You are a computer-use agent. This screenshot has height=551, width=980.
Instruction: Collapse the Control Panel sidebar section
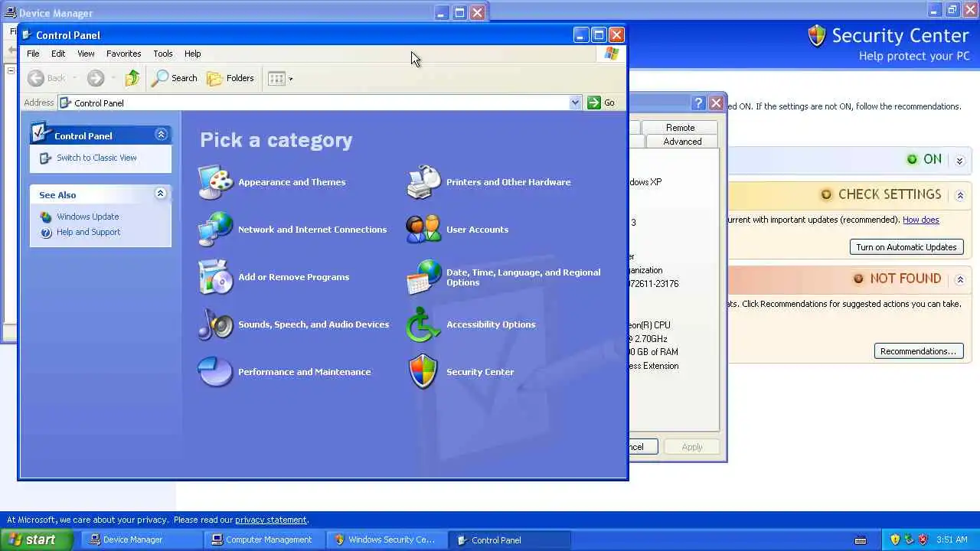pyautogui.click(x=161, y=135)
